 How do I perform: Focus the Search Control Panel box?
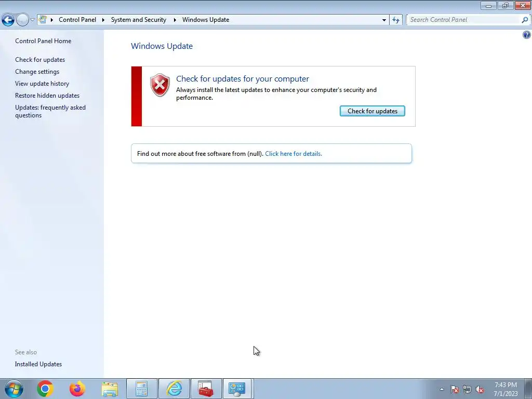click(x=464, y=20)
